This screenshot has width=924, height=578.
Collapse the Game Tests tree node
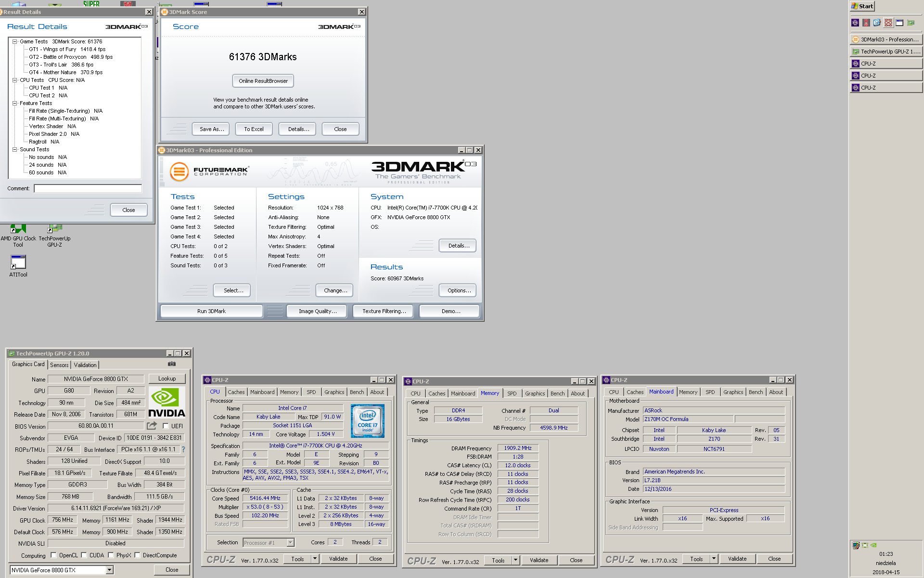[x=14, y=41]
